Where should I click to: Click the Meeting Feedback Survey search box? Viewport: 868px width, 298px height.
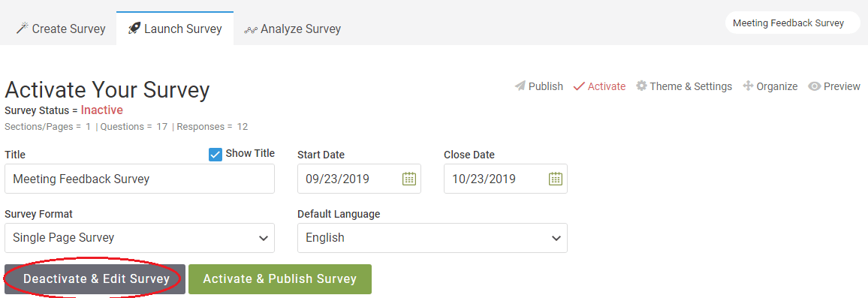pyautogui.click(x=793, y=23)
